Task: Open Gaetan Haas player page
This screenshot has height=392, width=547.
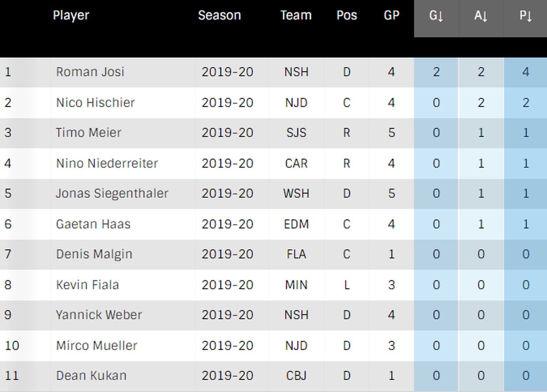Action: click(x=93, y=224)
